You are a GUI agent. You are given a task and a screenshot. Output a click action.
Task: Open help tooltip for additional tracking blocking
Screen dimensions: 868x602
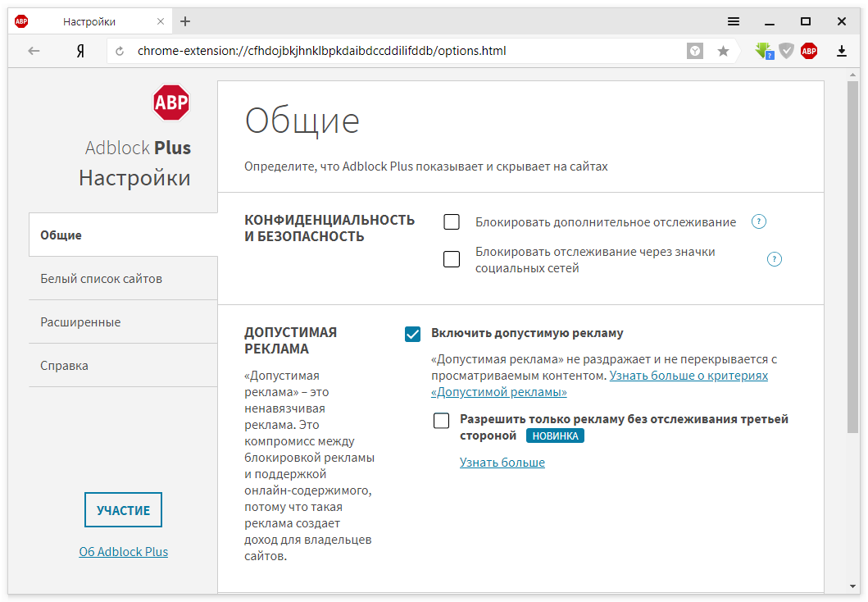click(x=759, y=221)
